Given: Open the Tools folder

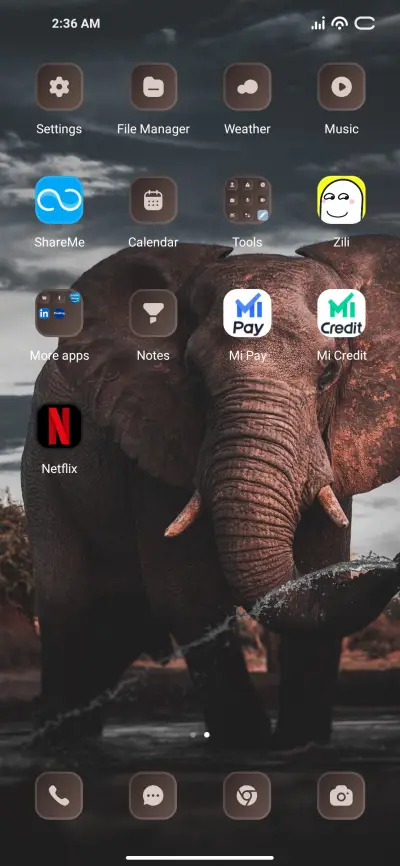Looking at the screenshot, I should point(247,200).
